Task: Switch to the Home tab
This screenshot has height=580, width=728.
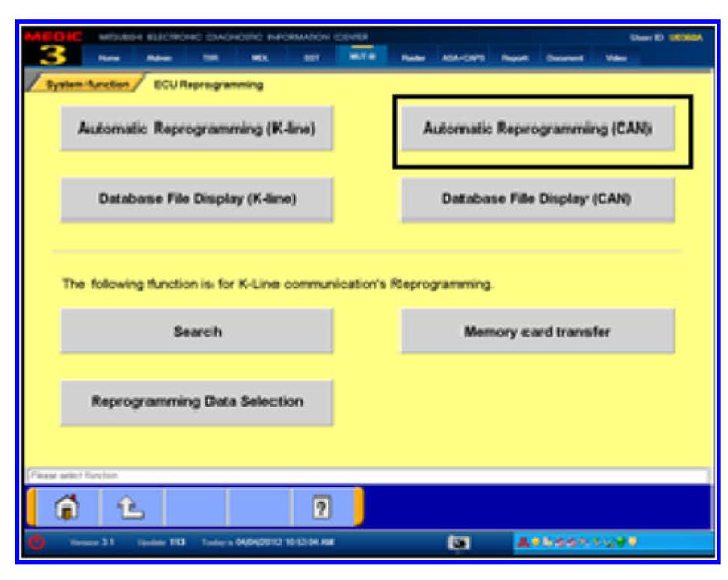Action: pyautogui.click(x=108, y=58)
